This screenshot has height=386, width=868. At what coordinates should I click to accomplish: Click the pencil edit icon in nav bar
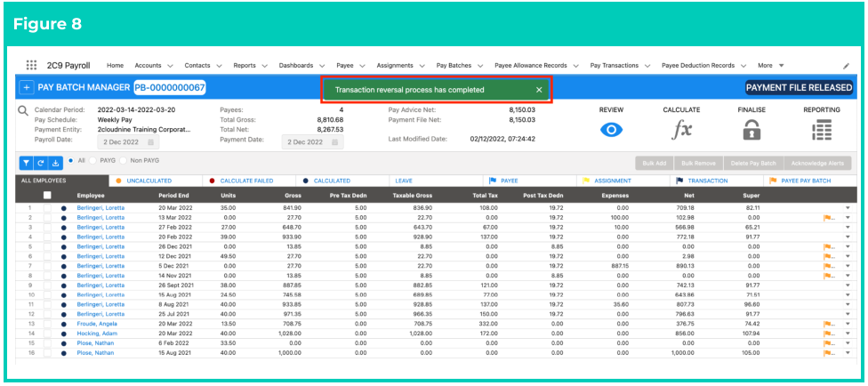pos(846,65)
